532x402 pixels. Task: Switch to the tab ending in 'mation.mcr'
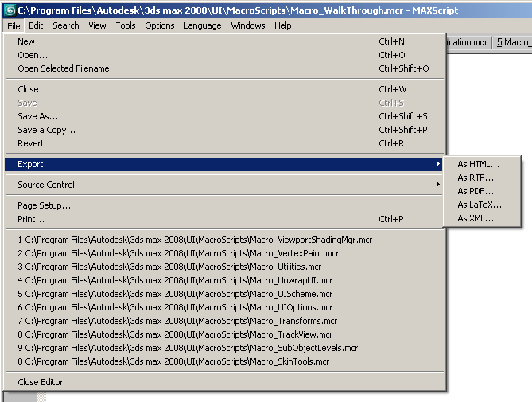[x=468, y=42]
